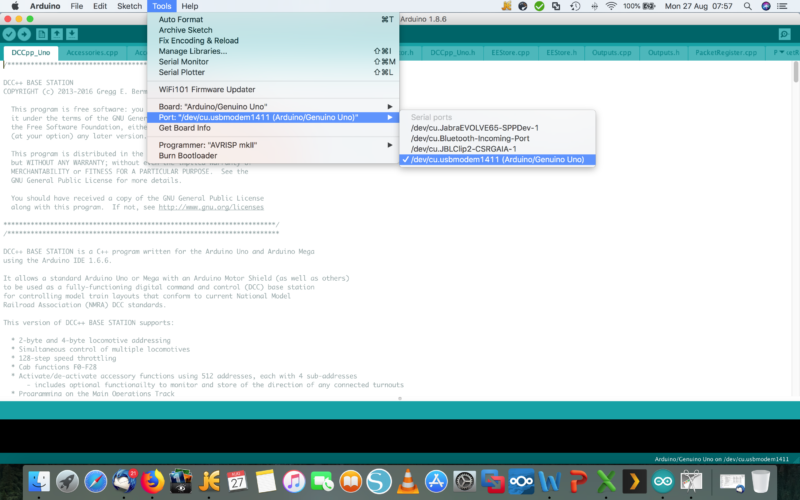Select checked usbmodem1411 Arduino/Genuino Uno port
800x500 pixels.
[497, 160]
